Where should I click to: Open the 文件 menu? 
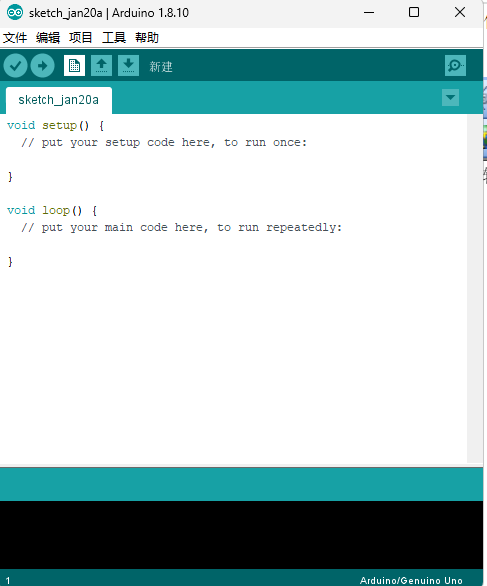tap(15, 37)
